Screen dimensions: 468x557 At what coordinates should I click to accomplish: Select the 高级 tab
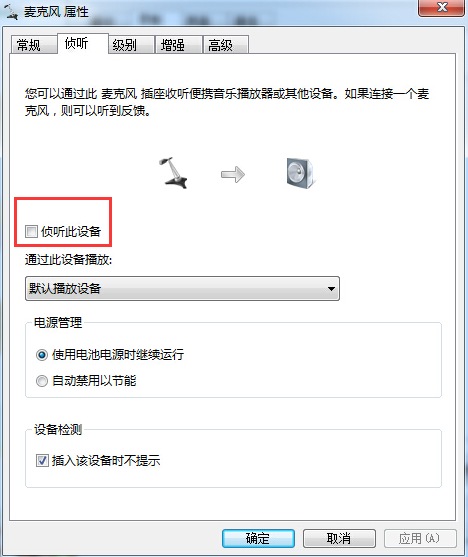(x=226, y=45)
